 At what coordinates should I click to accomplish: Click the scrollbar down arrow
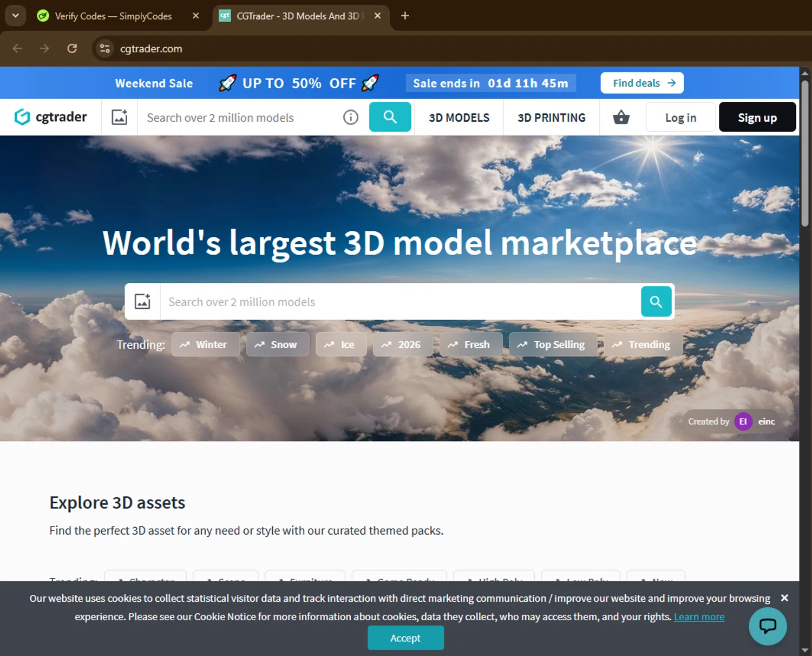pos(805,650)
